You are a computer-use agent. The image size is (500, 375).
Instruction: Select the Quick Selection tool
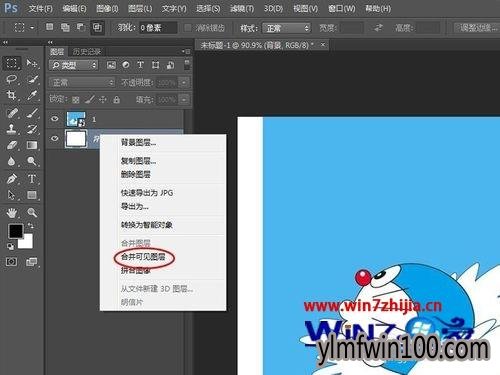pyautogui.click(x=32, y=79)
